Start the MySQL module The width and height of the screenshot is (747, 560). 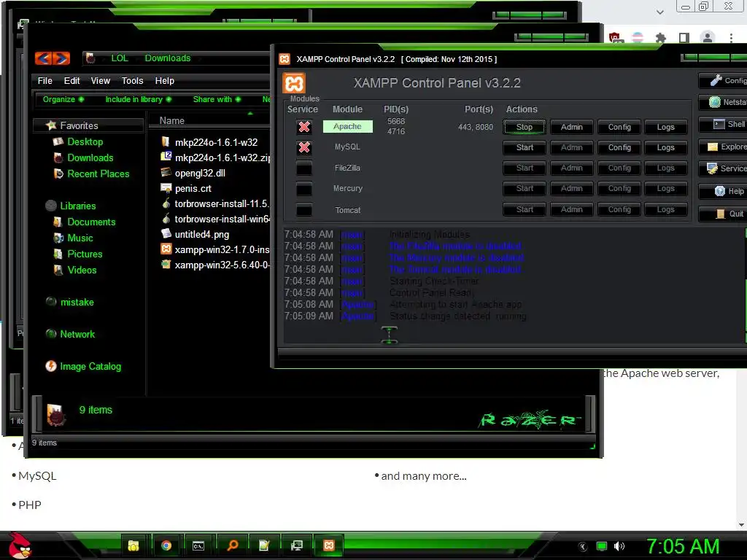click(525, 147)
